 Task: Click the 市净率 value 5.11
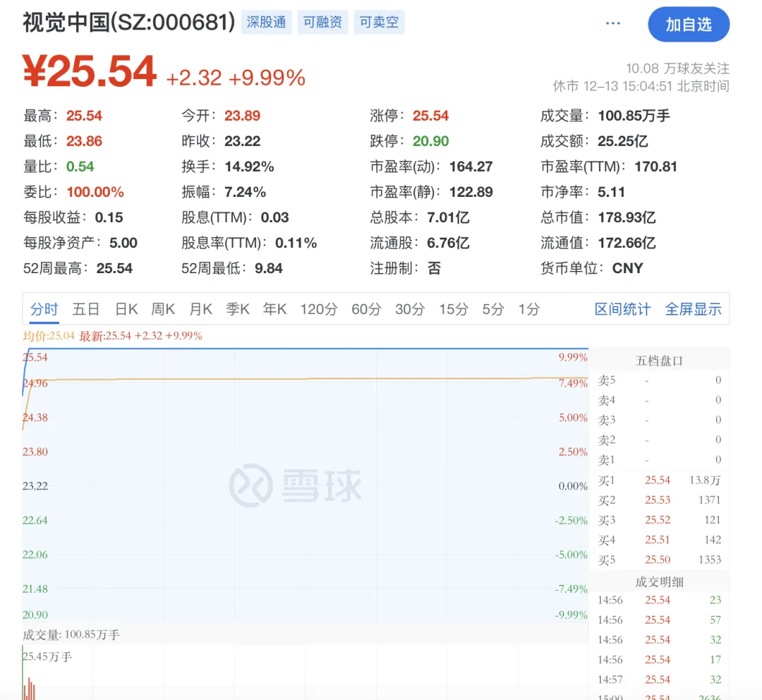(x=611, y=192)
